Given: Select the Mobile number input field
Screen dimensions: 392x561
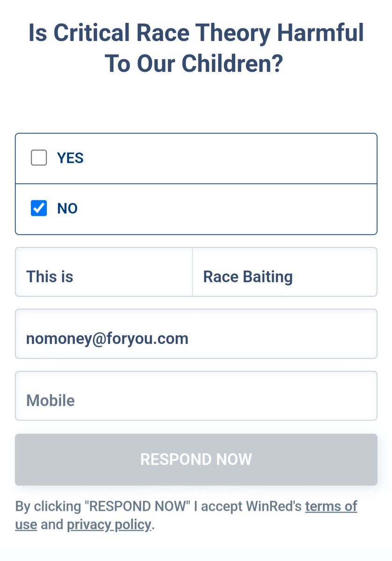Looking at the screenshot, I should click(x=196, y=400).
